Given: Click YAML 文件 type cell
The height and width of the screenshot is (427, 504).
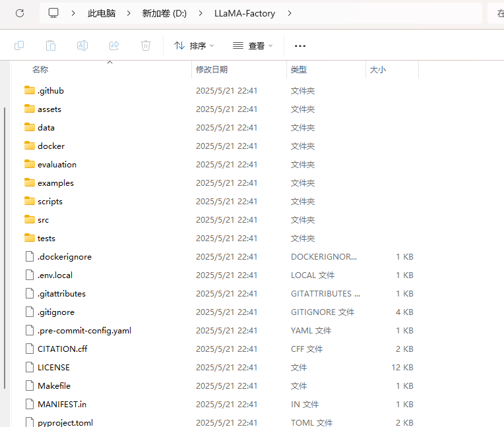Looking at the screenshot, I should coord(311,330).
